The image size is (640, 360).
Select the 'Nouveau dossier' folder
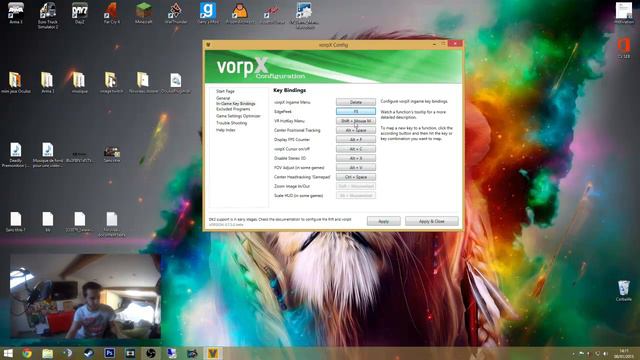pos(143,82)
